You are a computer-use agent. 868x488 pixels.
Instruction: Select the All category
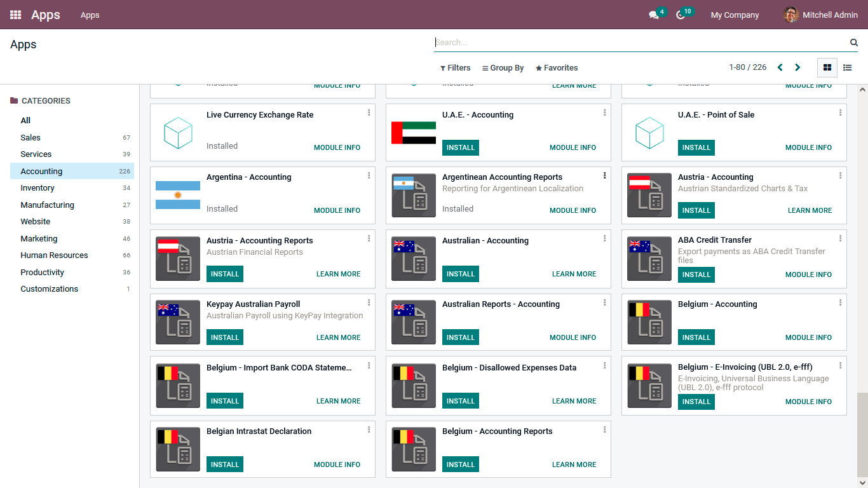[72, 120]
